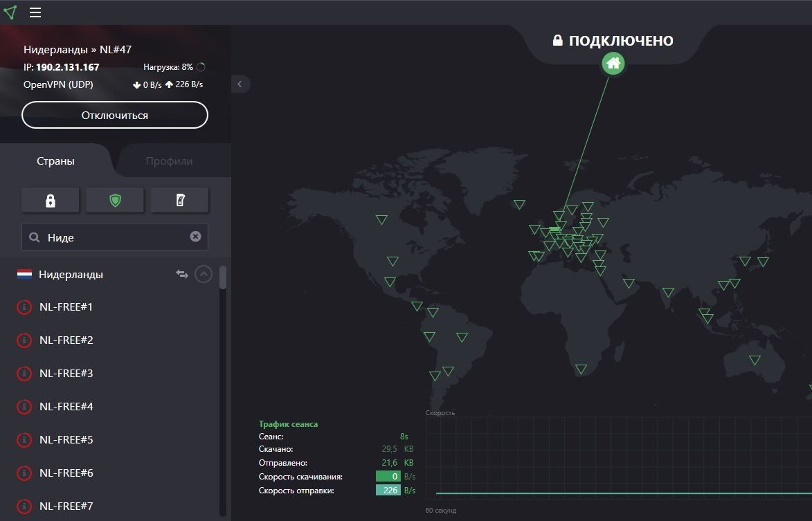Select server NL-FREE#4

point(66,406)
